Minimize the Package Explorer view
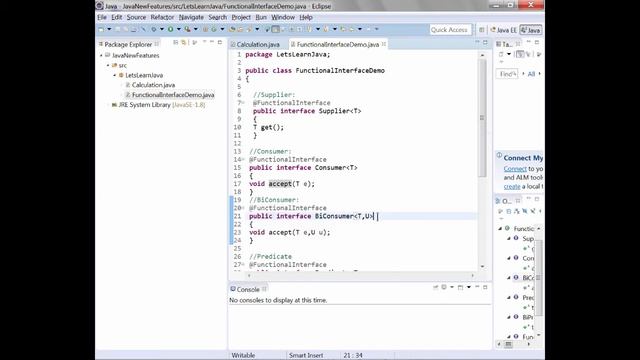The image size is (640, 360). (x=212, y=42)
